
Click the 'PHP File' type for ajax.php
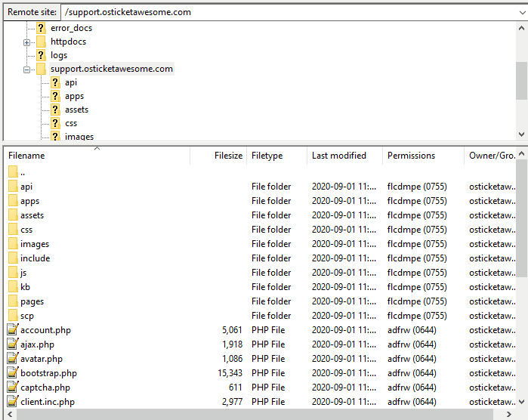268,344
